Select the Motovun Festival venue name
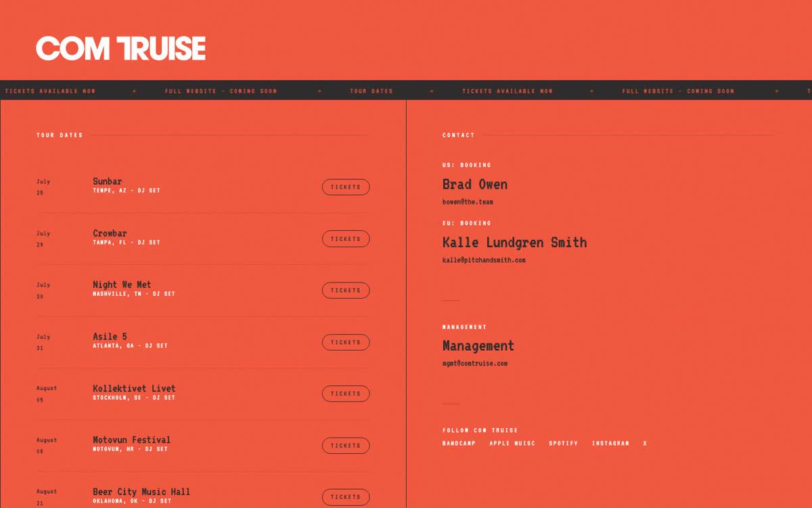The width and height of the screenshot is (812, 508). pos(131,440)
